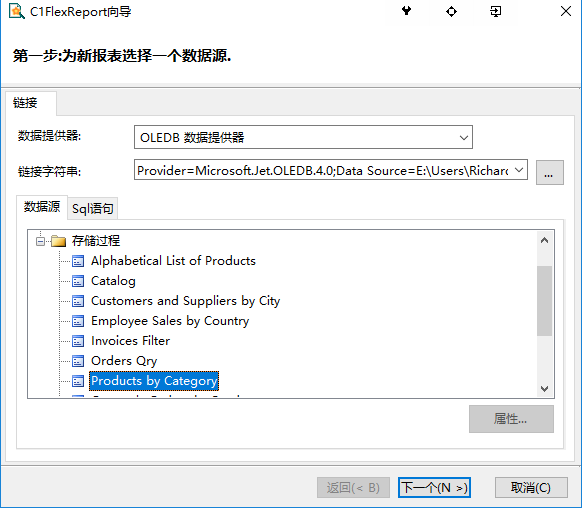Expand the 链接字符串 dropdown arrow
Viewport: 582px width, 508px height.
pyautogui.click(x=519, y=170)
